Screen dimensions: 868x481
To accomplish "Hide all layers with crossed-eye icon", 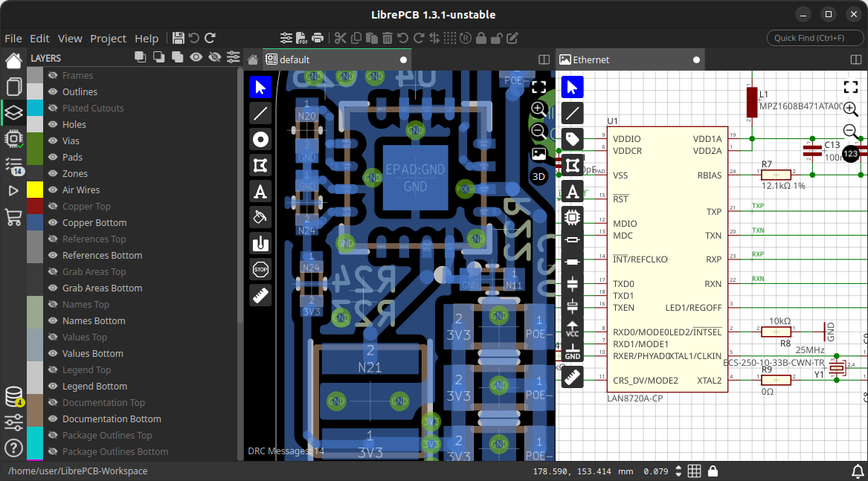I will click(215, 57).
